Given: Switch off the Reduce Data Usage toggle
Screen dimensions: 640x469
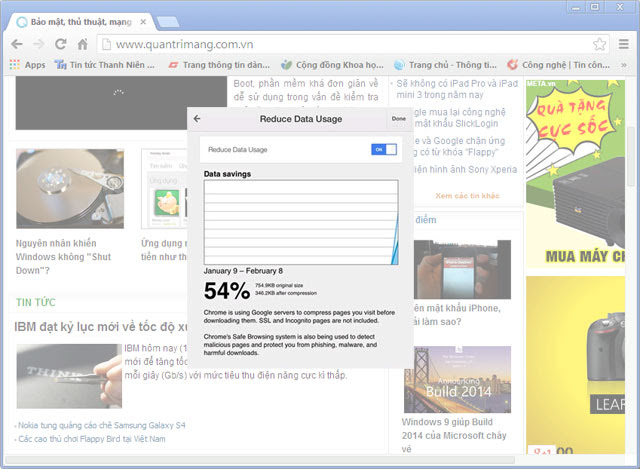Looking at the screenshot, I should click(384, 149).
